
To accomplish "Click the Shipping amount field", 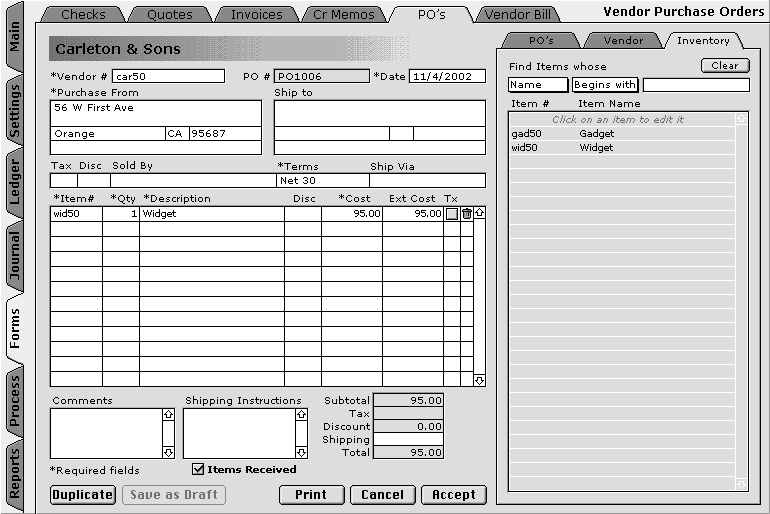I will [409, 439].
